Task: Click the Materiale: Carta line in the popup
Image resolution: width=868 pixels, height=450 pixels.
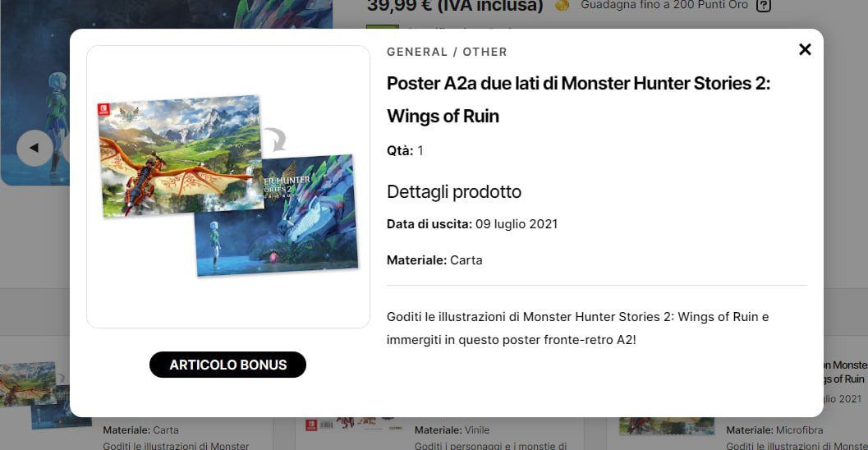Action: 434,260
